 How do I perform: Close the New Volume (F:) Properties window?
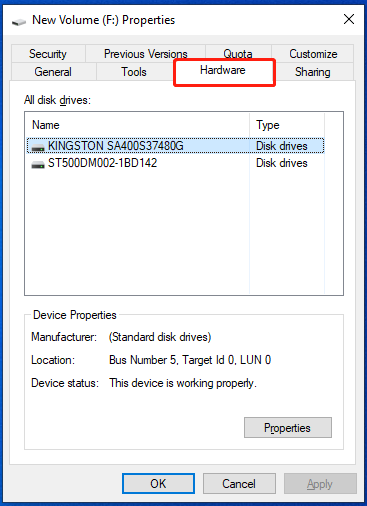[x=349, y=19]
